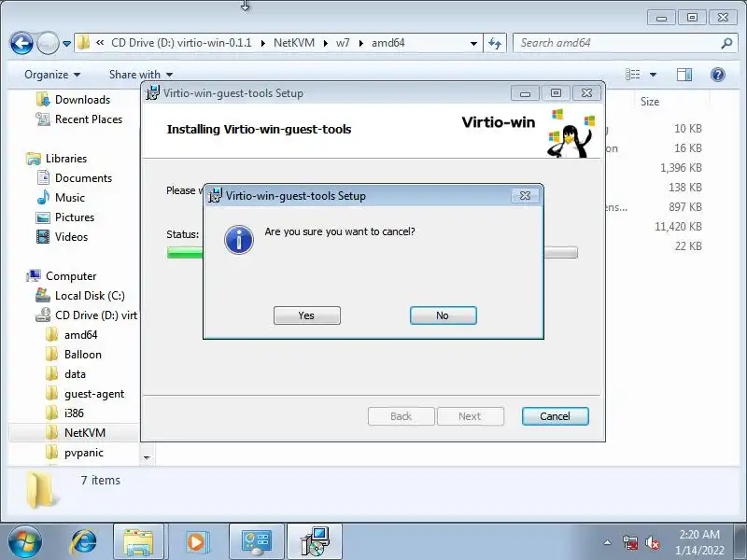This screenshot has width=747, height=560.
Task: Select the NetKVM breadcrumb segment
Action: point(294,43)
